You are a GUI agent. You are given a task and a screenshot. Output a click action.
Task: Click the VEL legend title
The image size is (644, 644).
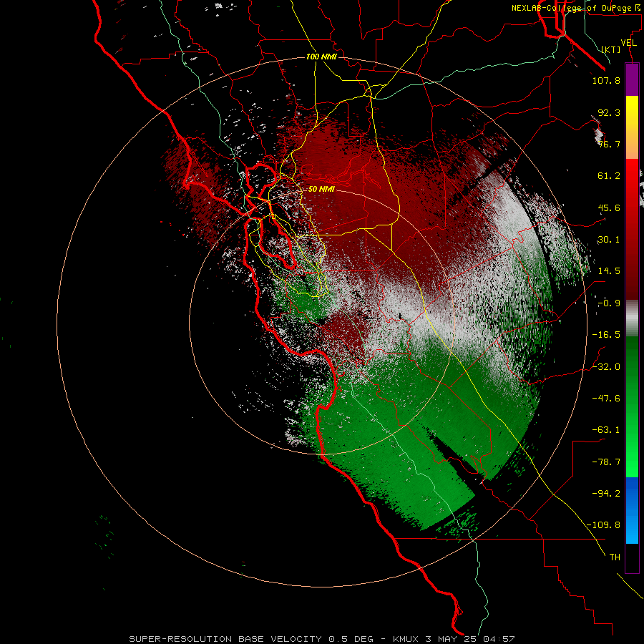[x=628, y=43]
